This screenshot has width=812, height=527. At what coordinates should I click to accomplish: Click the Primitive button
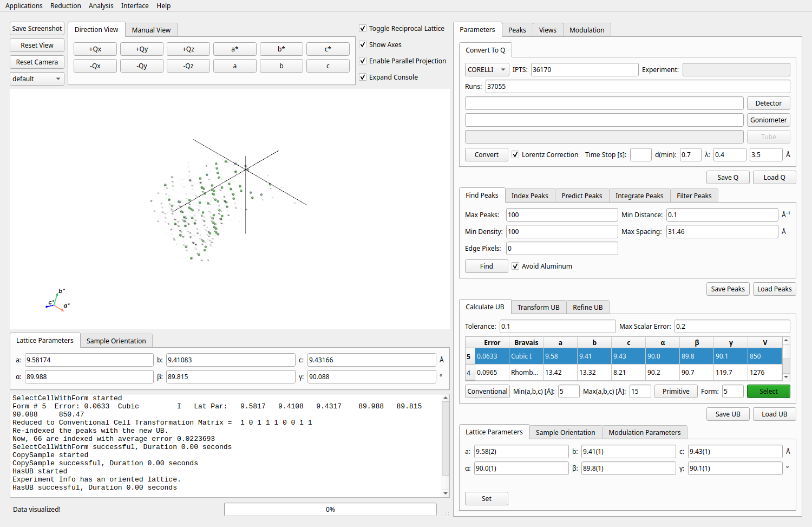pos(676,392)
